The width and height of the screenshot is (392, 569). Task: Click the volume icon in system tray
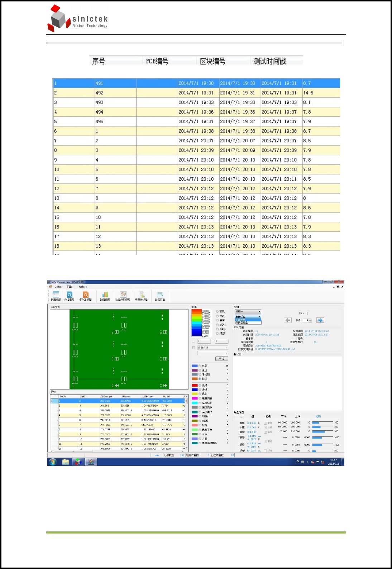click(312, 462)
